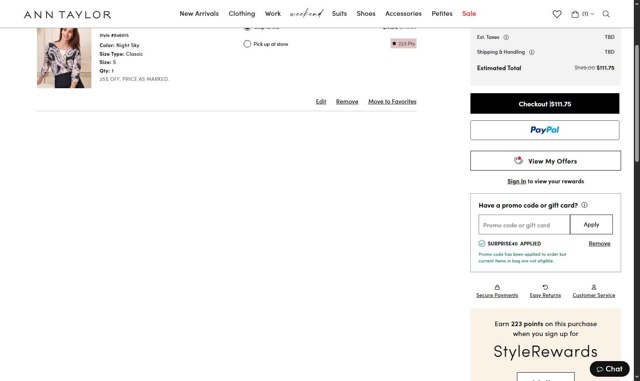Open the New Arrivals menu
The width and height of the screenshot is (640, 381).
[x=199, y=13]
